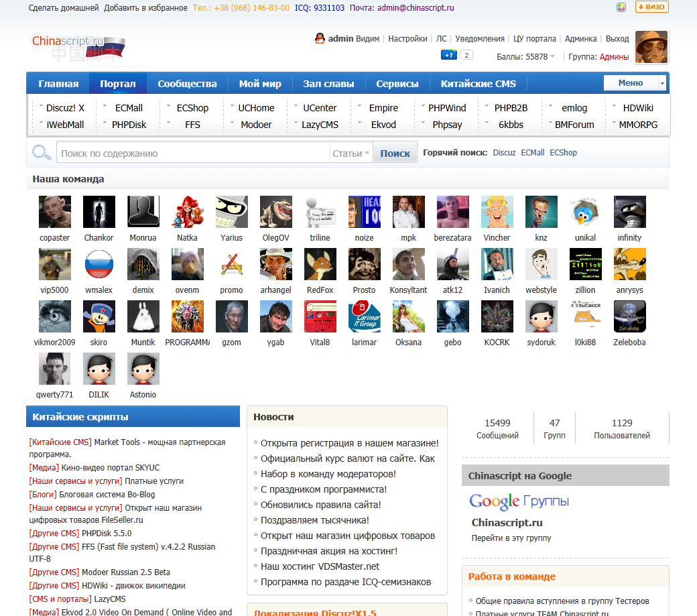Open wmalex's Russian flag avatar
697x616 pixels.
click(x=99, y=264)
